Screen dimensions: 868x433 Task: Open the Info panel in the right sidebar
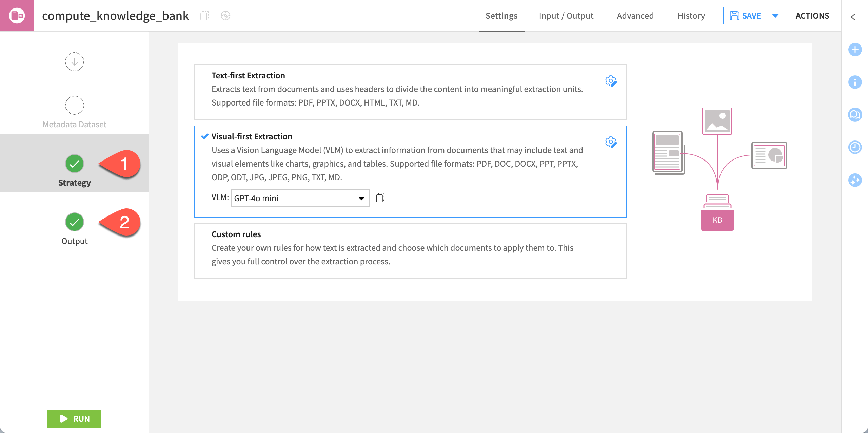tap(855, 82)
